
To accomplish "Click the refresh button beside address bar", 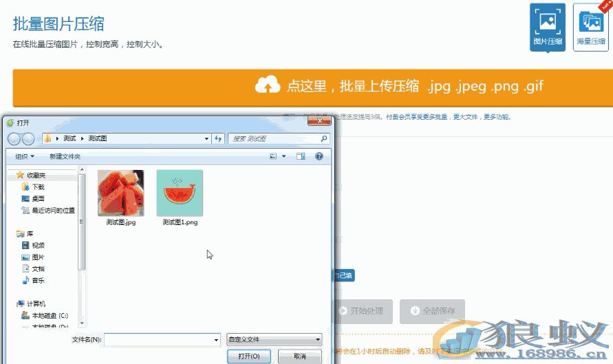I will [x=218, y=138].
